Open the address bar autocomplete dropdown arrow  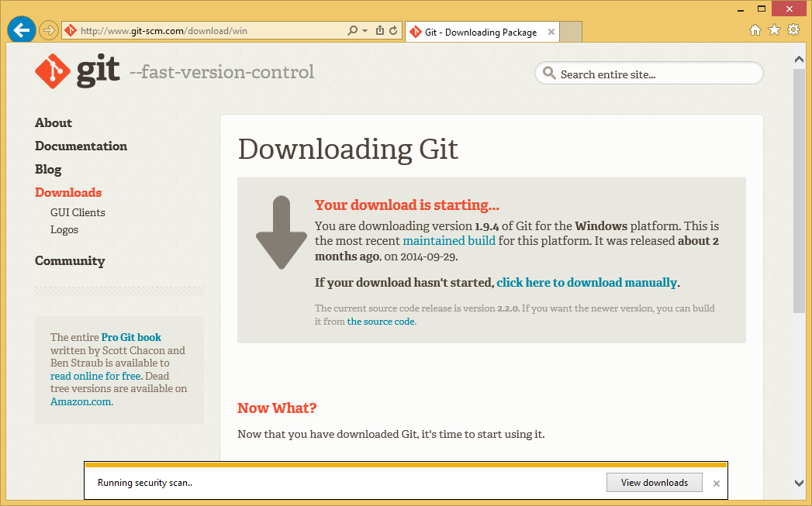coord(365,30)
